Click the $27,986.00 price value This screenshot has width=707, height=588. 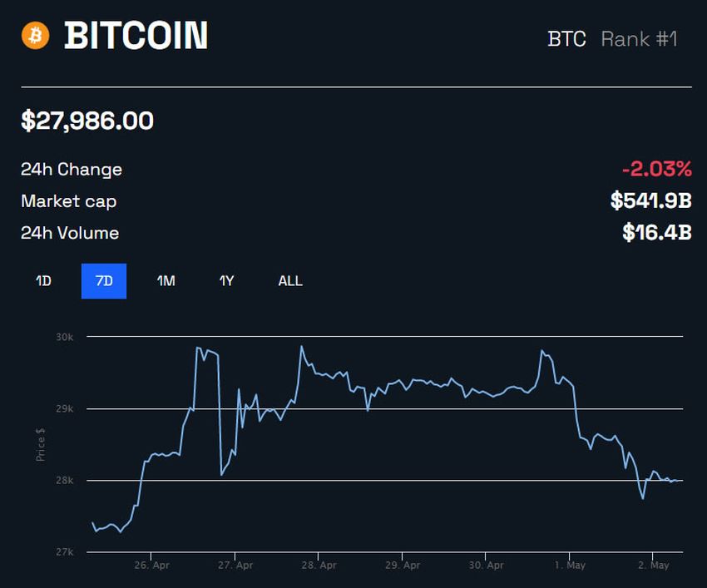pos(87,121)
